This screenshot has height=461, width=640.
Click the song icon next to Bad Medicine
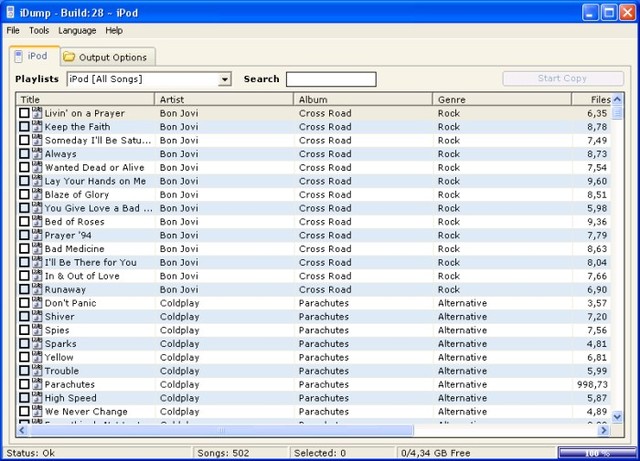coord(37,248)
